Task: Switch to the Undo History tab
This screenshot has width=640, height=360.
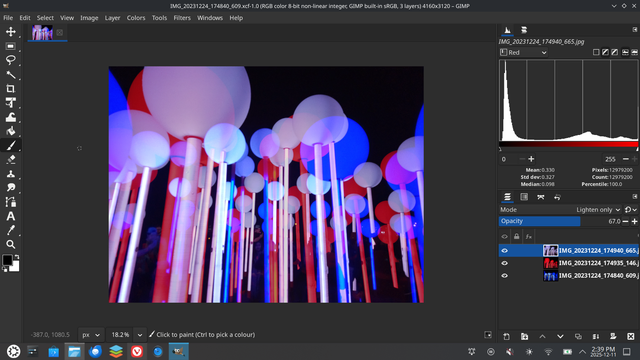Action: click(x=558, y=197)
